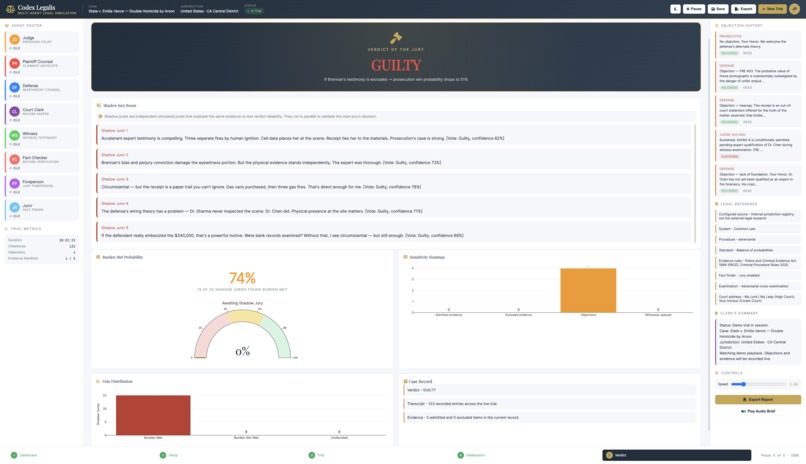Click 'Standard - Balance of probabilities' row
The width and height of the screenshot is (806, 464).
[x=758, y=250]
